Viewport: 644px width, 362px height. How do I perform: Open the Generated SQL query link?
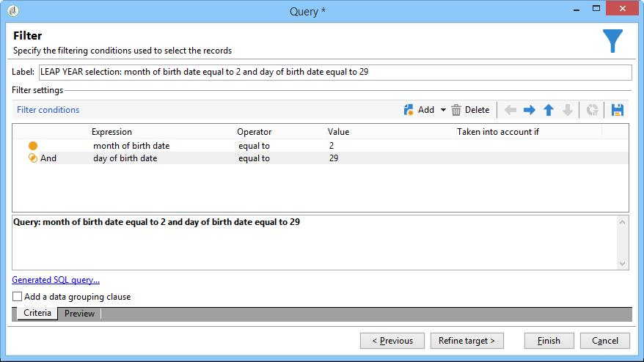[x=56, y=280]
